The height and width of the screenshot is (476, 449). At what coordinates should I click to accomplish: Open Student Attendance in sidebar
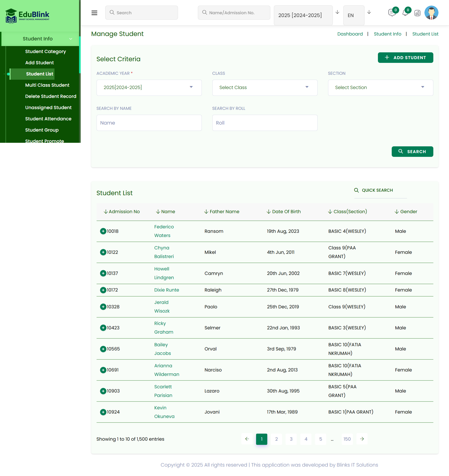[48, 119]
